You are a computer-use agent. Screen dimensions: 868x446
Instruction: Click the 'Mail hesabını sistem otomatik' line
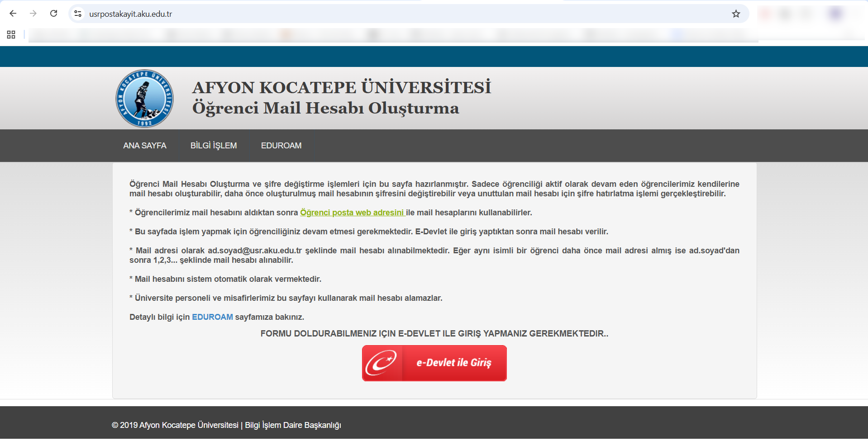tap(225, 279)
